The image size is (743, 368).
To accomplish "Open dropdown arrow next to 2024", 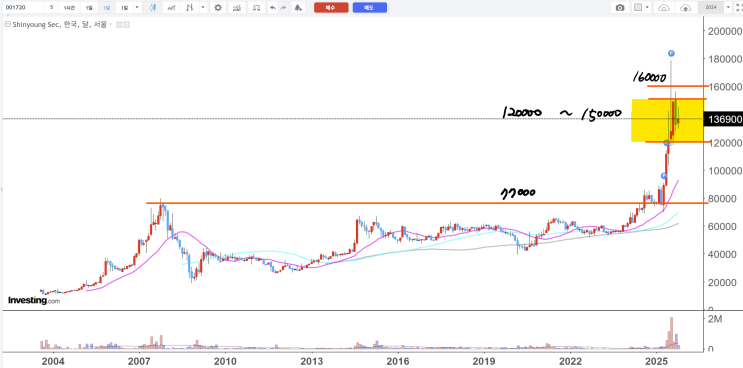I will pos(729,8).
